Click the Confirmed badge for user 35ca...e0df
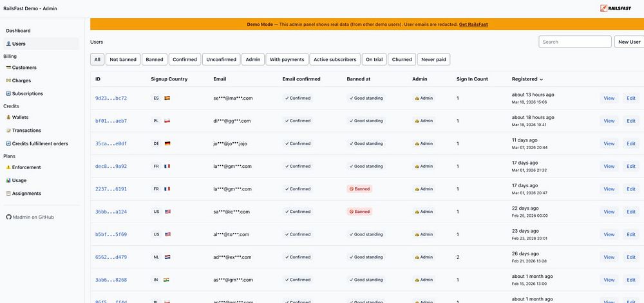 coord(298,144)
